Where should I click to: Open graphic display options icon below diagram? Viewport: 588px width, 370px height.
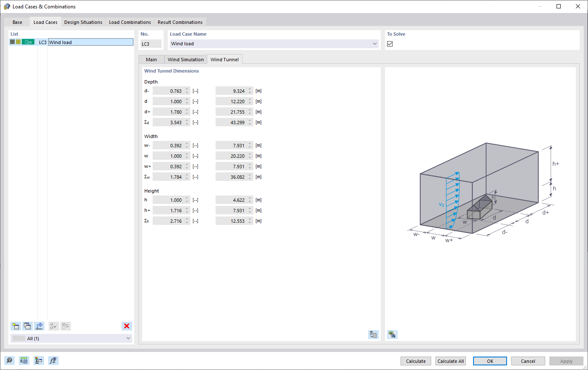tap(392, 334)
